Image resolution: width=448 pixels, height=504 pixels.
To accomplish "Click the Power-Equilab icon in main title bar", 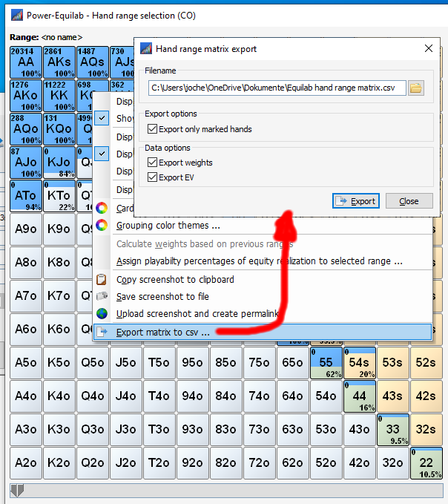I will [17, 15].
